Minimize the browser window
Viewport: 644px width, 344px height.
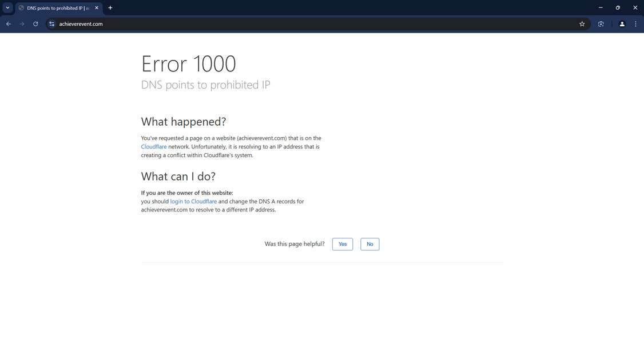pos(599,7)
